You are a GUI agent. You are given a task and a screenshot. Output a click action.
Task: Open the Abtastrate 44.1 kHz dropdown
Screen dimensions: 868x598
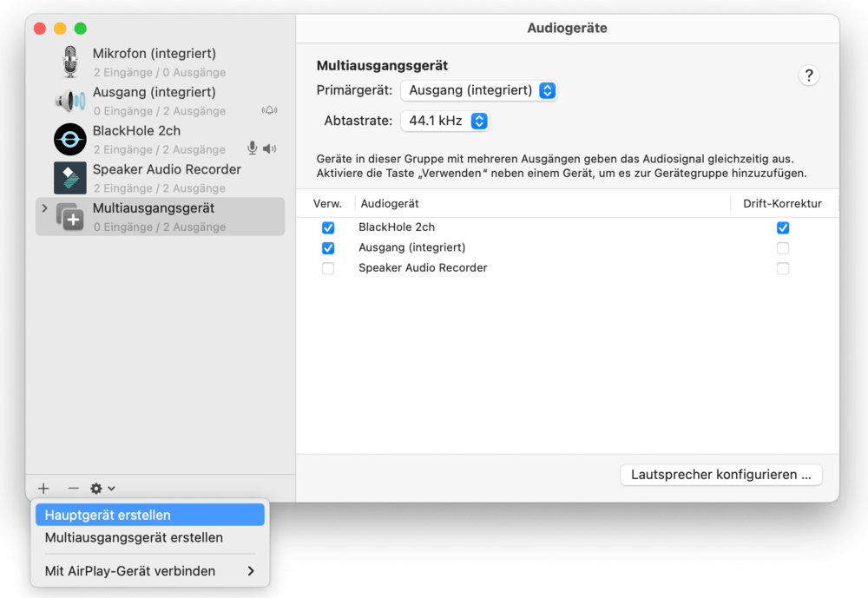[x=445, y=121]
